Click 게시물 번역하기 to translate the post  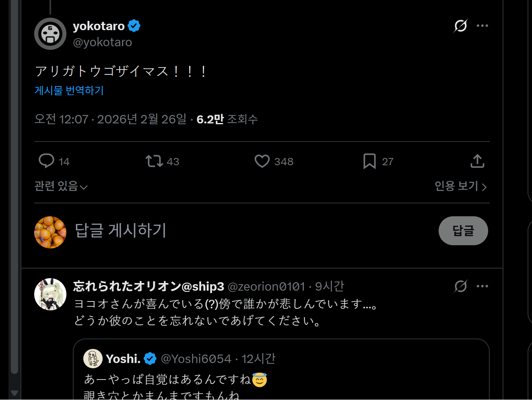pos(69,90)
